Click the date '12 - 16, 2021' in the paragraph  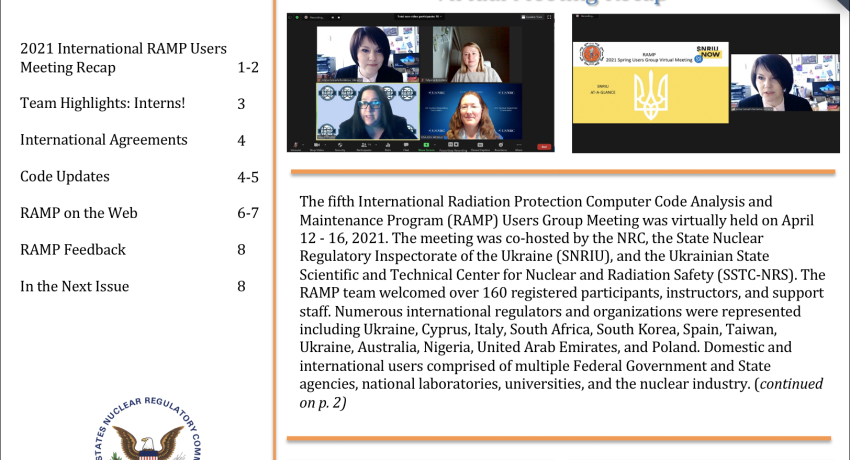tap(343, 238)
